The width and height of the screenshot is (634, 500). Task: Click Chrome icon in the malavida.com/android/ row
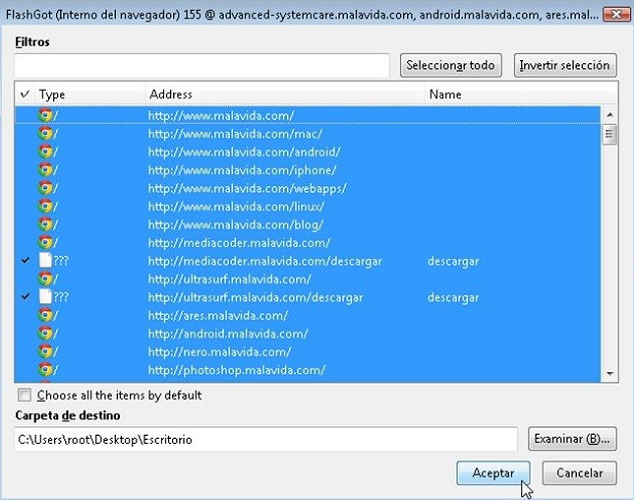tap(45, 152)
